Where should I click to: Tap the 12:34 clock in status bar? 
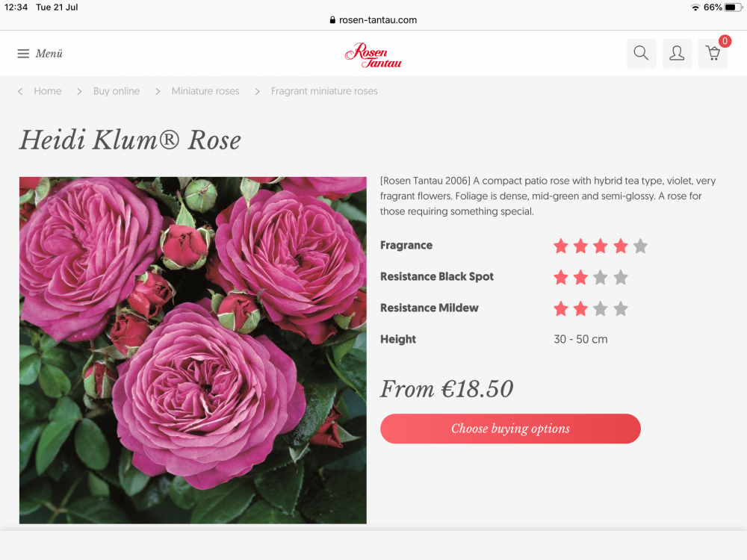pos(16,7)
